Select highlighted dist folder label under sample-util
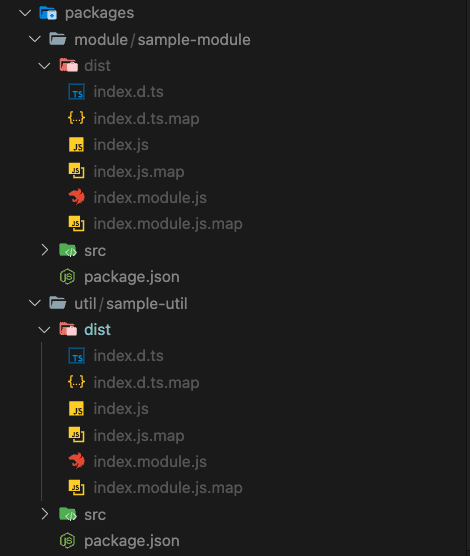The height and width of the screenshot is (556, 470). (x=97, y=330)
